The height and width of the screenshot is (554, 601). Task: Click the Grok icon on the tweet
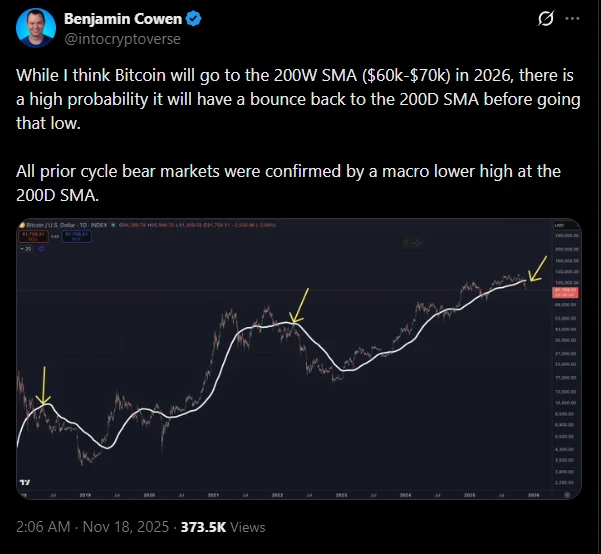(x=546, y=20)
